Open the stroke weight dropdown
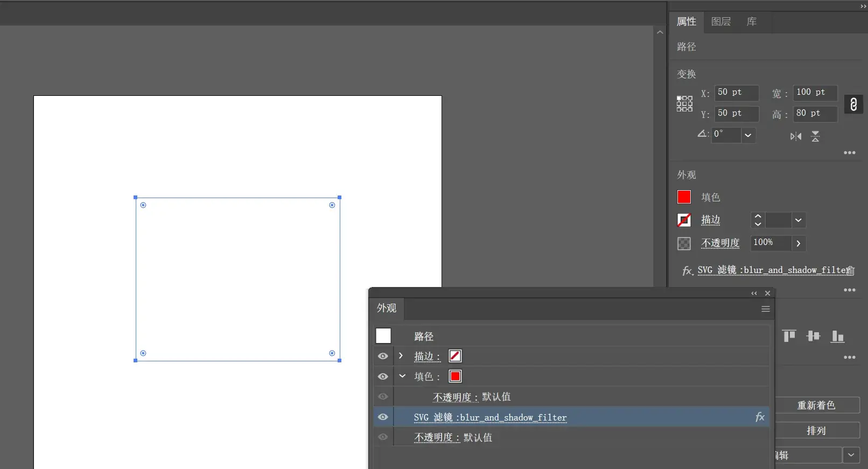 (798, 220)
